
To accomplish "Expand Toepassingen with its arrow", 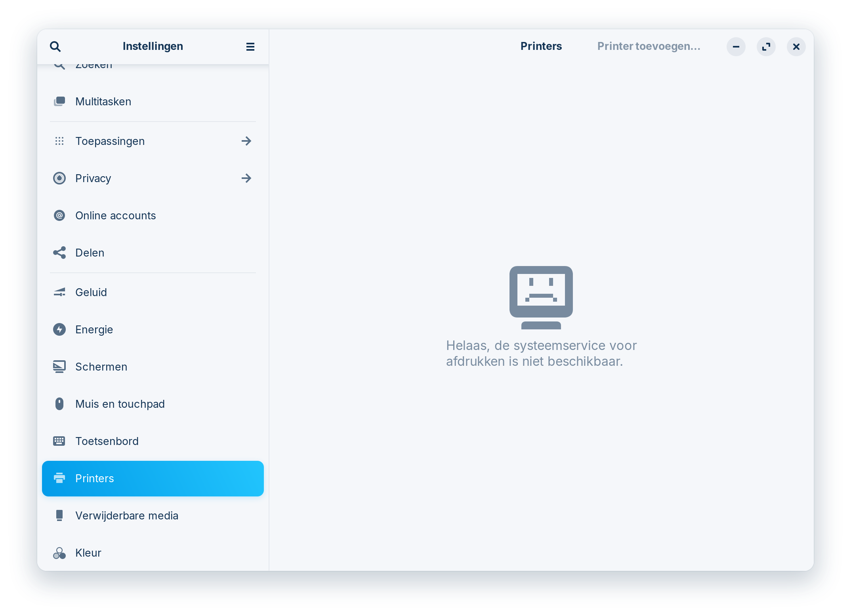I will (x=246, y=141).
